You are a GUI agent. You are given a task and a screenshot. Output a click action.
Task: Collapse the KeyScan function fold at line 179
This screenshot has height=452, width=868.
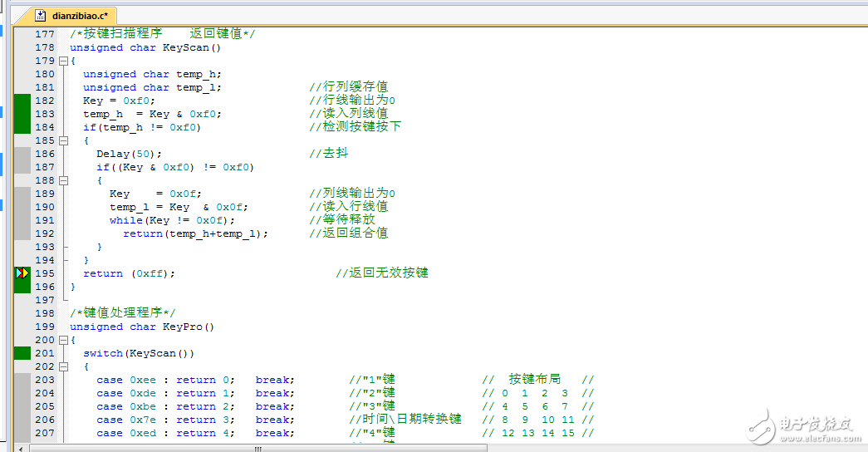click(64, 61)
